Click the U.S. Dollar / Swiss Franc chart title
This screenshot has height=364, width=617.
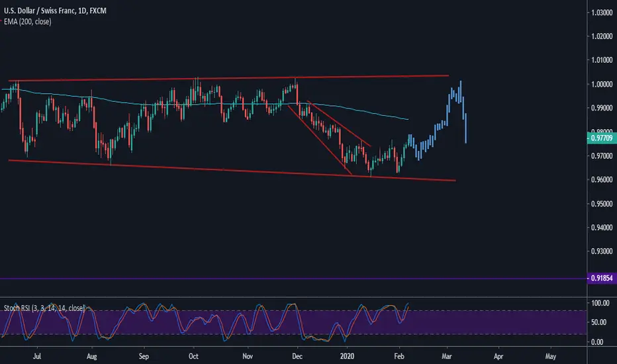click(55, 11)
